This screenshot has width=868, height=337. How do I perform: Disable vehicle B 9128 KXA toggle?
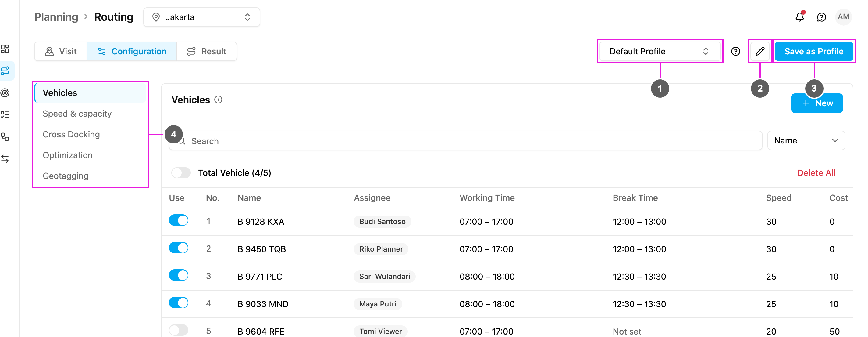coord(179,220)
